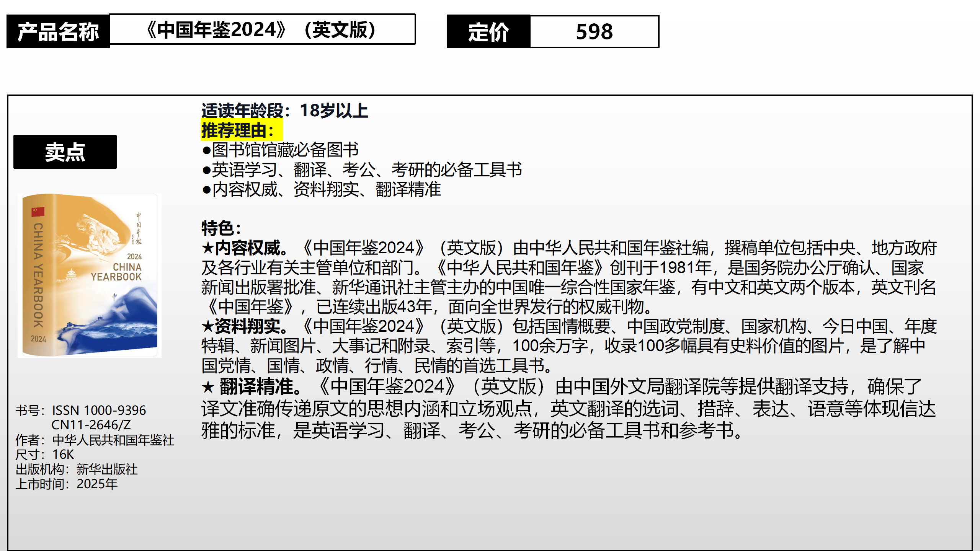Click the 特色 heading

221,228
